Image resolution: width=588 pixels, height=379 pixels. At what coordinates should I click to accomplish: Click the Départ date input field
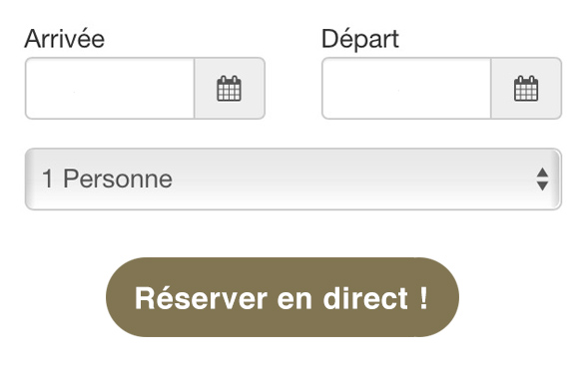pyautogui.click(x=406, y=89)
